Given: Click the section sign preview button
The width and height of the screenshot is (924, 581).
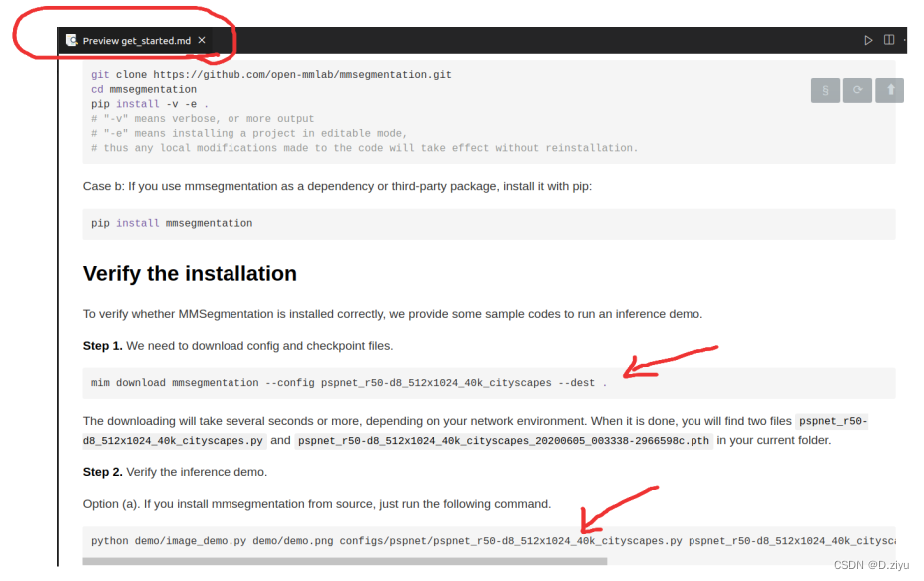Looking at the screenshot, I should (x=825, y=90).
